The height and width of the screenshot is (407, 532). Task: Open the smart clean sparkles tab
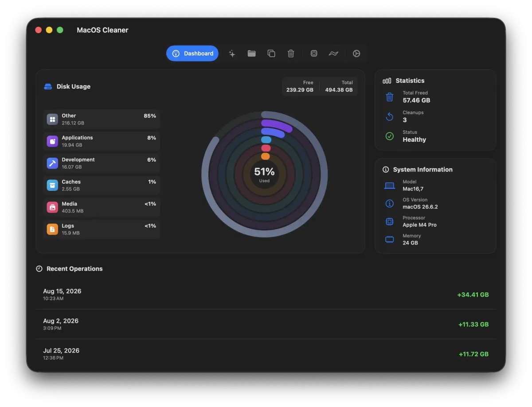point(232,54)
